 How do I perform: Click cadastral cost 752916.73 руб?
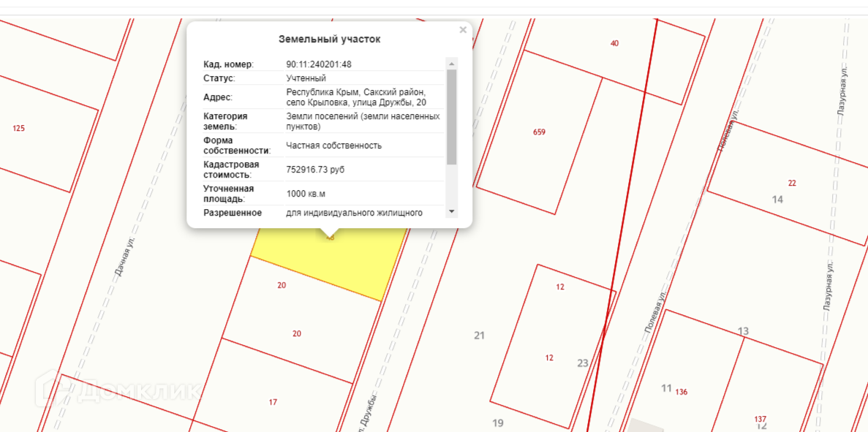coord(315,170)
